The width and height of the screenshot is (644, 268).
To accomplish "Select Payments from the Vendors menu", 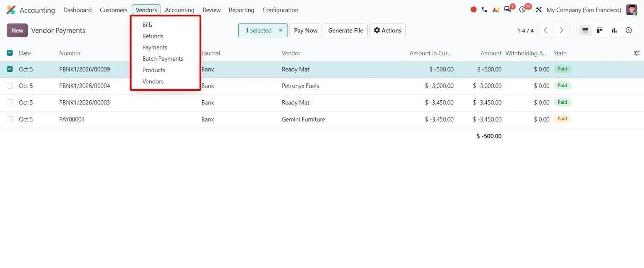I will (x=155, y=47).
